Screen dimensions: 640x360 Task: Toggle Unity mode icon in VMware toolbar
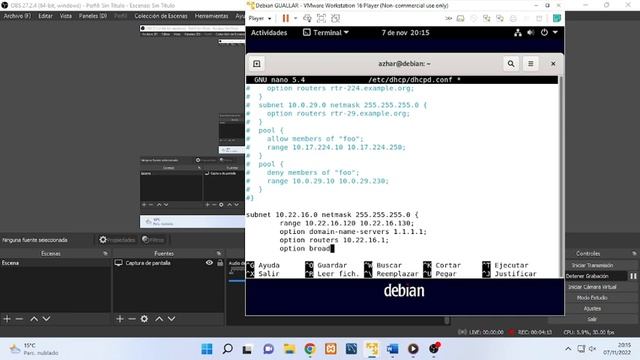coord(336,18)
